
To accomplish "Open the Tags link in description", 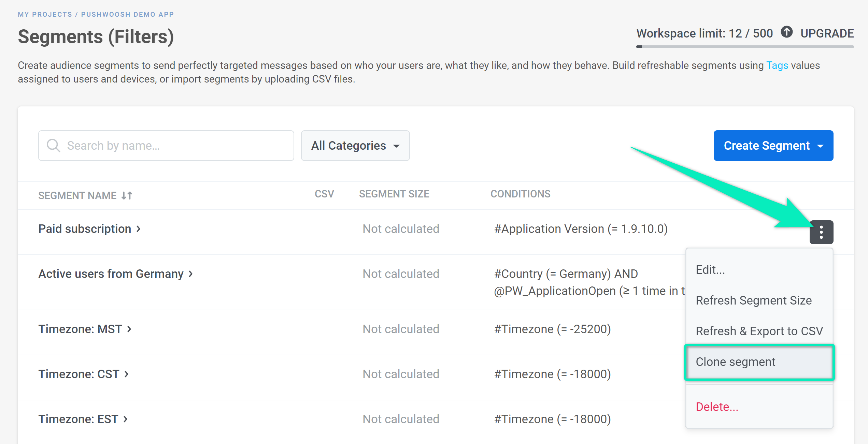I will click(777, 65).
